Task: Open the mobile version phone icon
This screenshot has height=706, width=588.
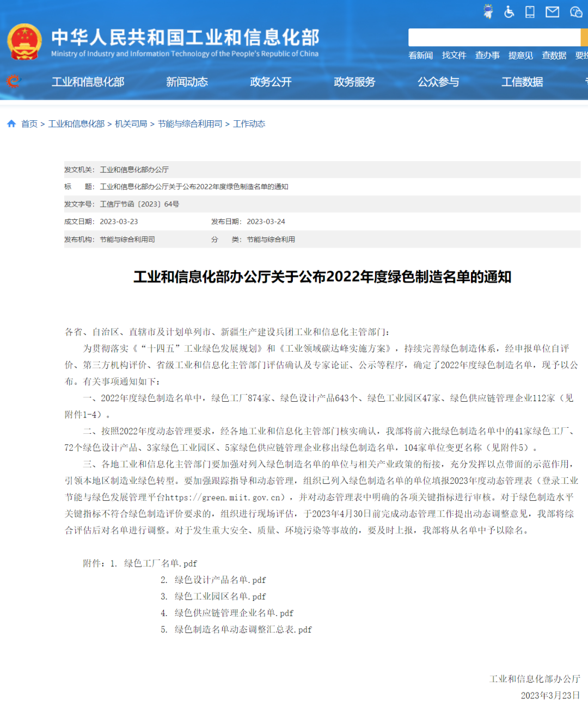Action: click(x=530, y=11)
